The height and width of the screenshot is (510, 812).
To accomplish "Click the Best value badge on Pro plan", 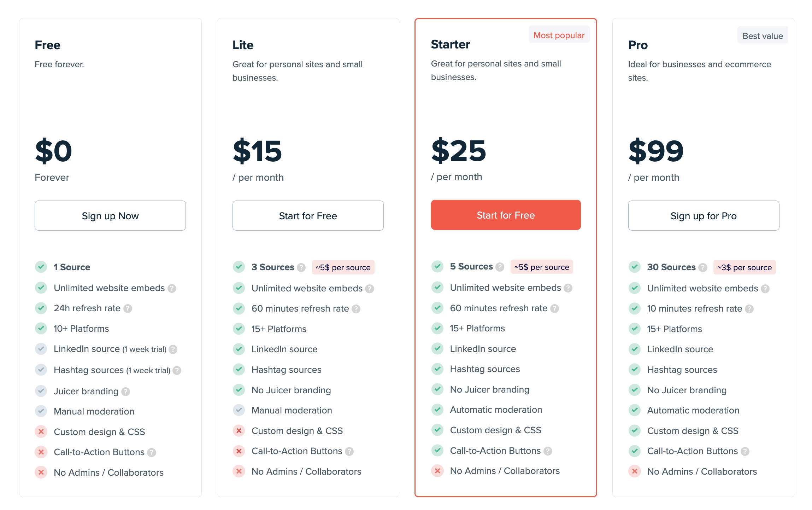I will [763, 36].
